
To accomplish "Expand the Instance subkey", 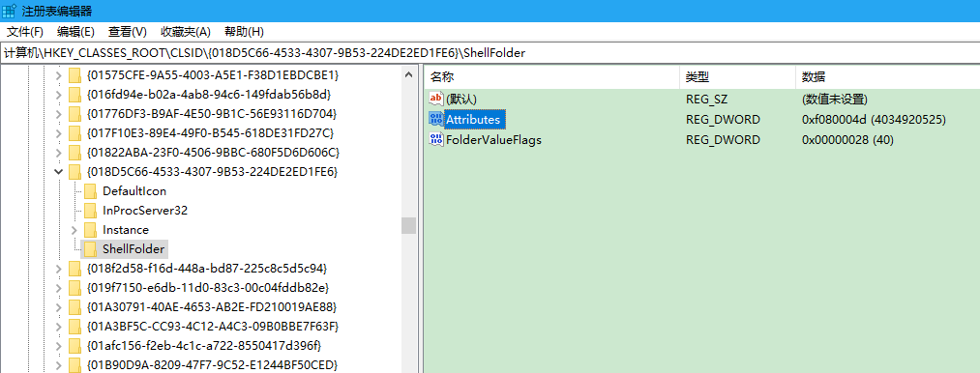I will [x=74, y=230].
